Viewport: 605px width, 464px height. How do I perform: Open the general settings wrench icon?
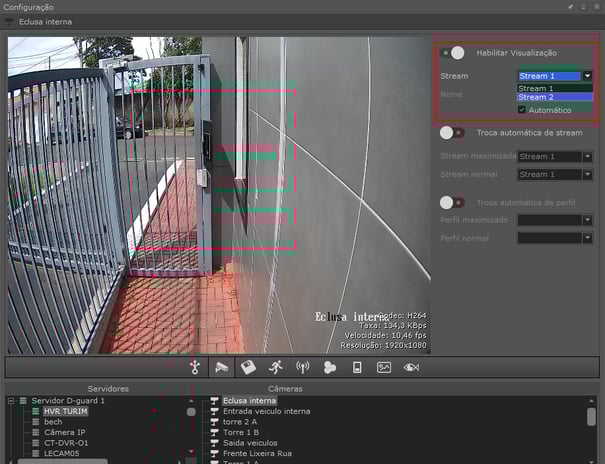[x=195, y=367]
